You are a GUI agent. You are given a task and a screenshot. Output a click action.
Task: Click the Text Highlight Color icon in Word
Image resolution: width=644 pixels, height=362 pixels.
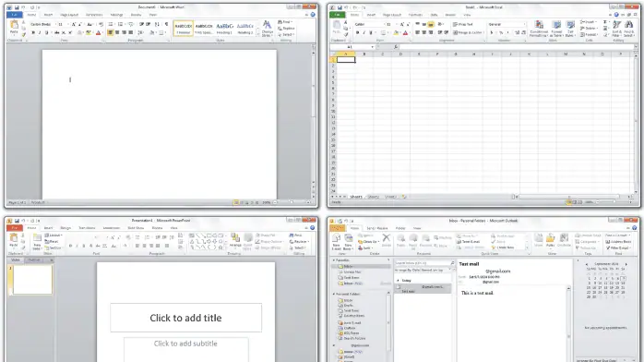coord(89,32)
